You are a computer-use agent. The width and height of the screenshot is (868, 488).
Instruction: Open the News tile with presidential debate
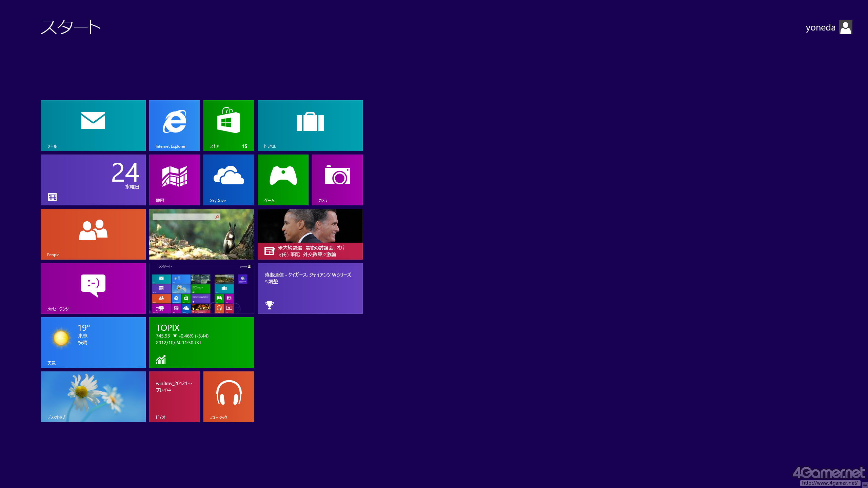click(x=310, y=234)
